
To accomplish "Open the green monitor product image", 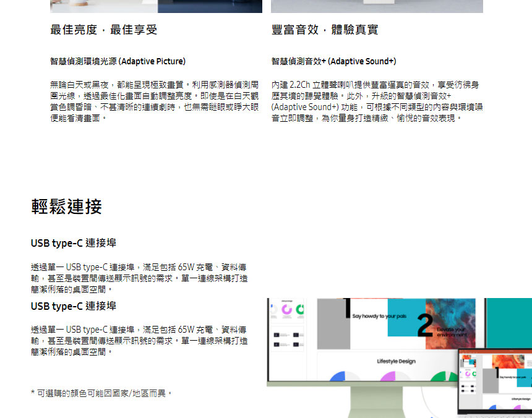I will (x=400, y=358).
